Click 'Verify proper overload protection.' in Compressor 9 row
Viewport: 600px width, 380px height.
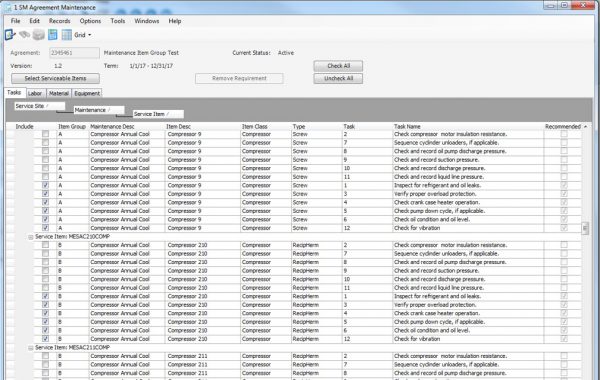click(x=435, y=194)
